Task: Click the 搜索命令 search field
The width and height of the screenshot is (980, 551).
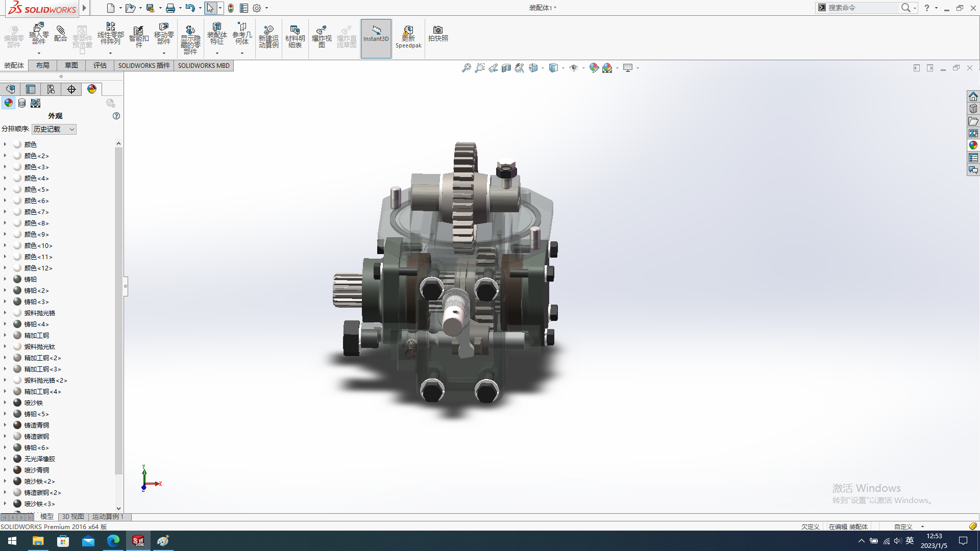Action: tap(862, 8)
